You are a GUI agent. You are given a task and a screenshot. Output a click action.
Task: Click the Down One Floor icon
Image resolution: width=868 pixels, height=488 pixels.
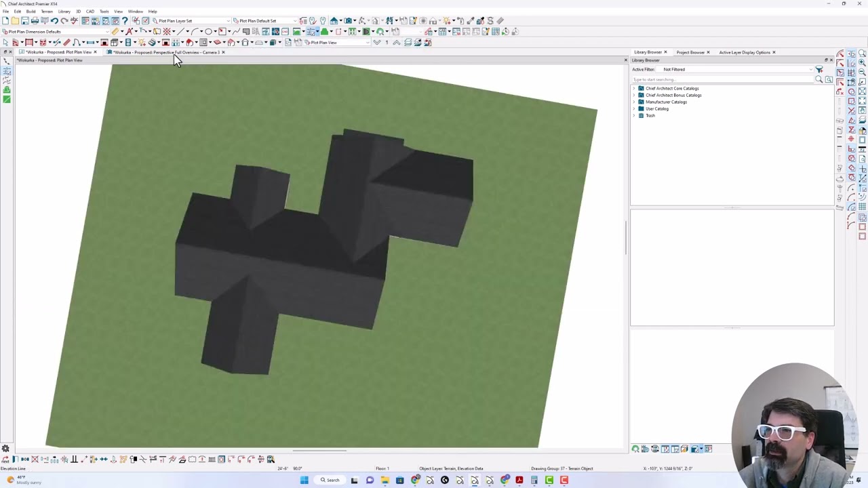[377, 43]
